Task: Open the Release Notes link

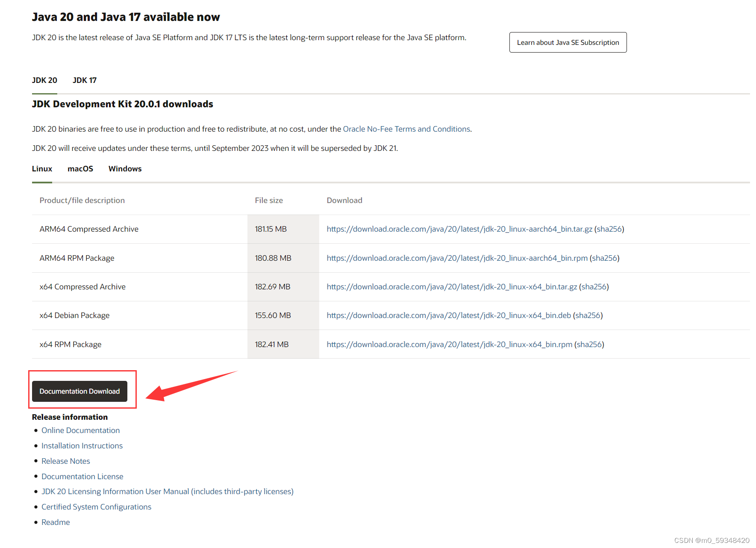Action: 66,461
